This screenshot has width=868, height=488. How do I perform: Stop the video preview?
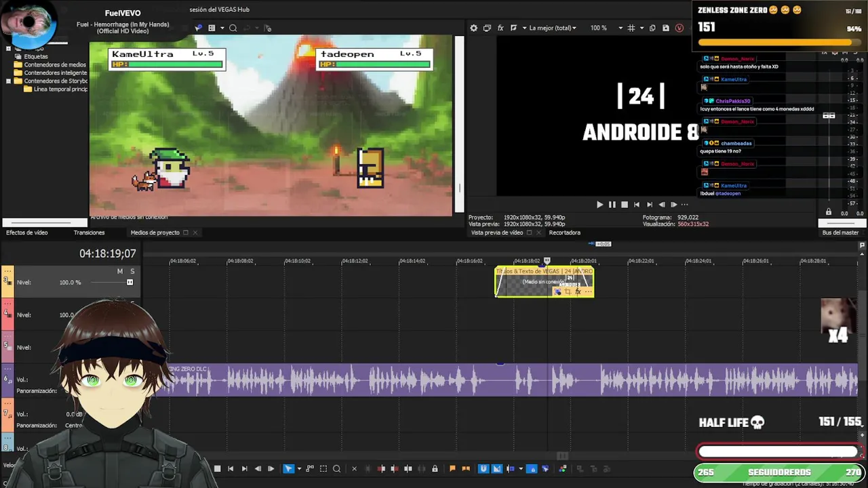tap(625, 204)
